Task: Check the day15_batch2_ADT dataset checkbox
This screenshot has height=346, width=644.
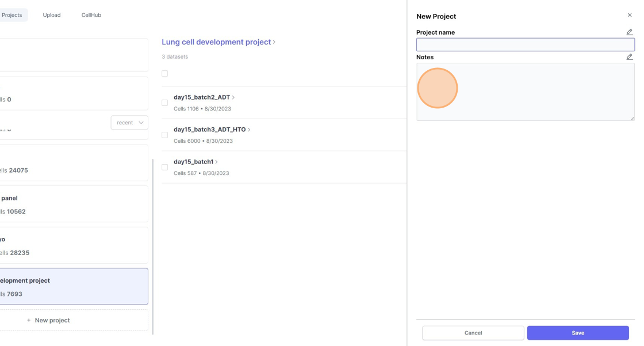Action: coord(164,103)
